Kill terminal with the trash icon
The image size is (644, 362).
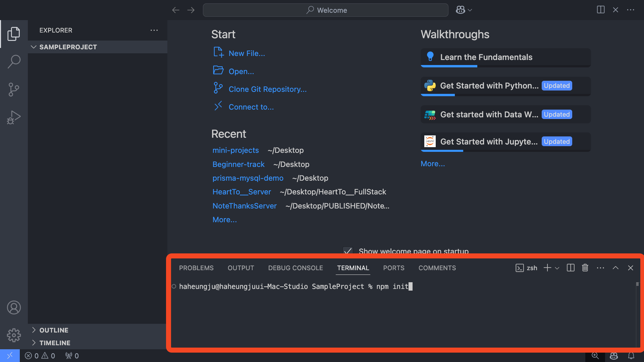pyautogui.click(x=585, y=268)
